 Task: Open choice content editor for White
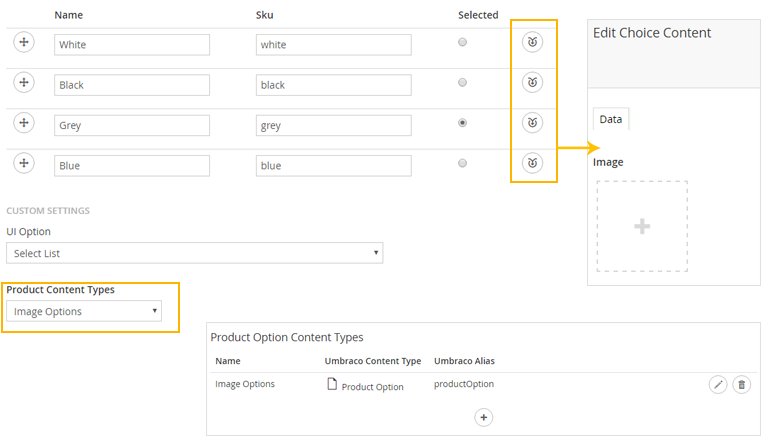tap(532, 42)
